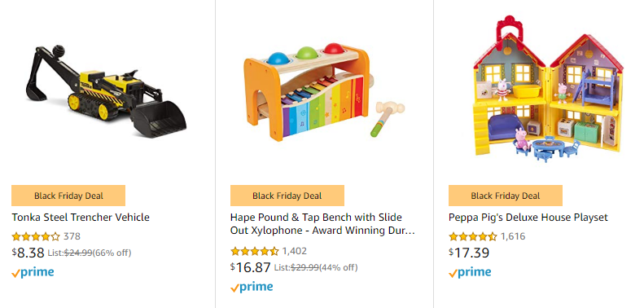Open the Hape Pound & Tap Bench image
The image size is (644, 308).
[325, 90]
